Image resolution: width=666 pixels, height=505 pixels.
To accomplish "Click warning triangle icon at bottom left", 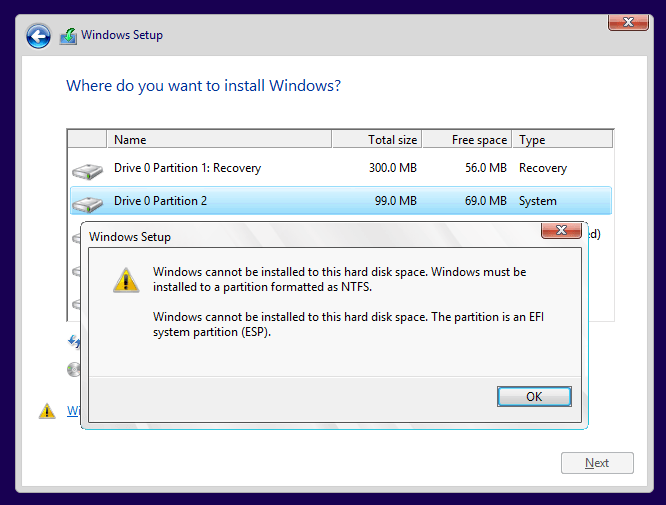I will coord(46,411).
